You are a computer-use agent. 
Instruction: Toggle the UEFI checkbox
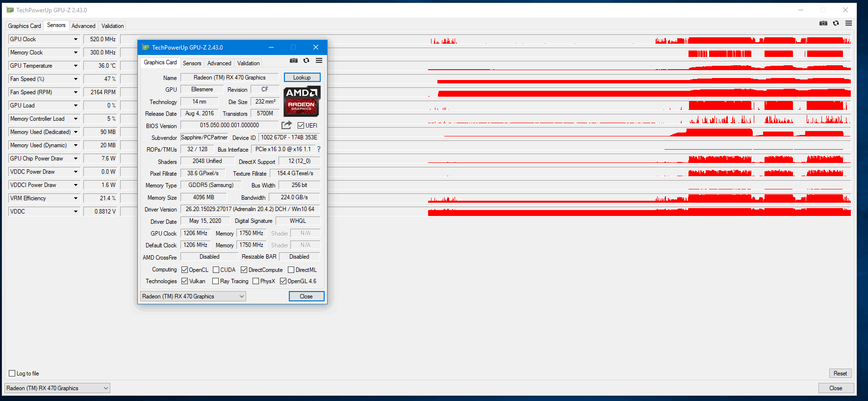[x=301, y=126]
